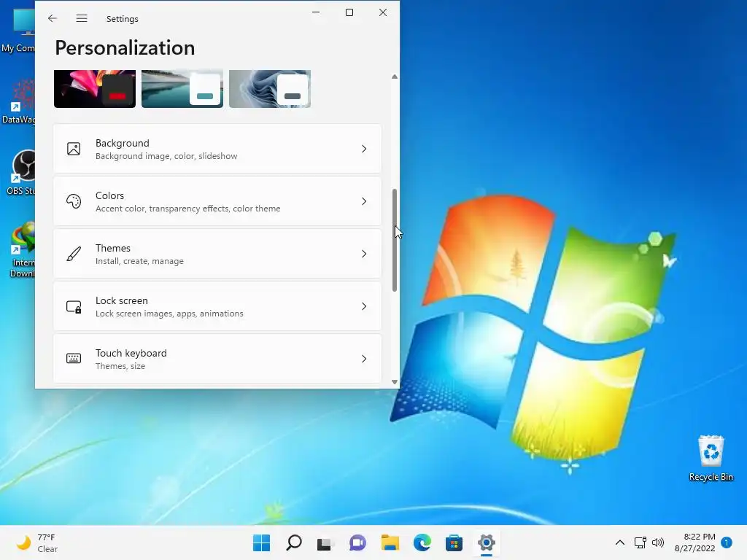
Task: Open Task View on the taskbar
Action: [x=325, y=542]
